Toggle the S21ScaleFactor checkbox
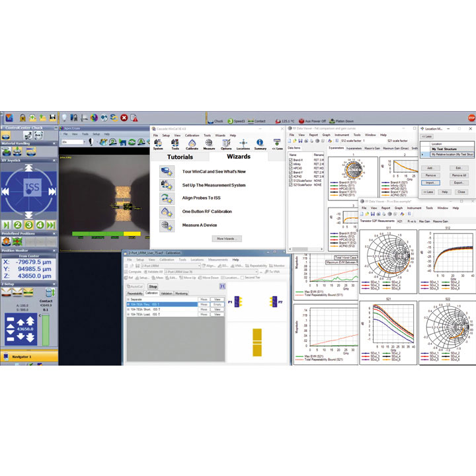This screenshot has width=476, height=476. (x=291, y=184)
